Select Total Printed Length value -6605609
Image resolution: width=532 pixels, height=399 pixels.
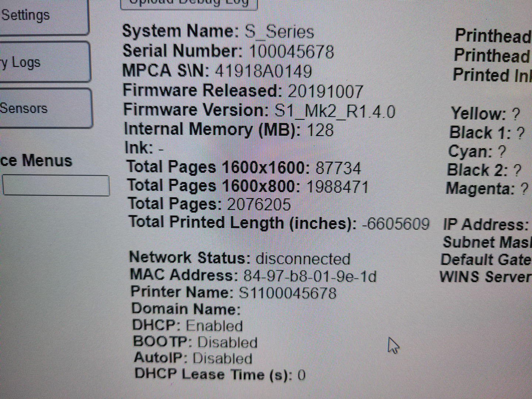coord(396,224)
